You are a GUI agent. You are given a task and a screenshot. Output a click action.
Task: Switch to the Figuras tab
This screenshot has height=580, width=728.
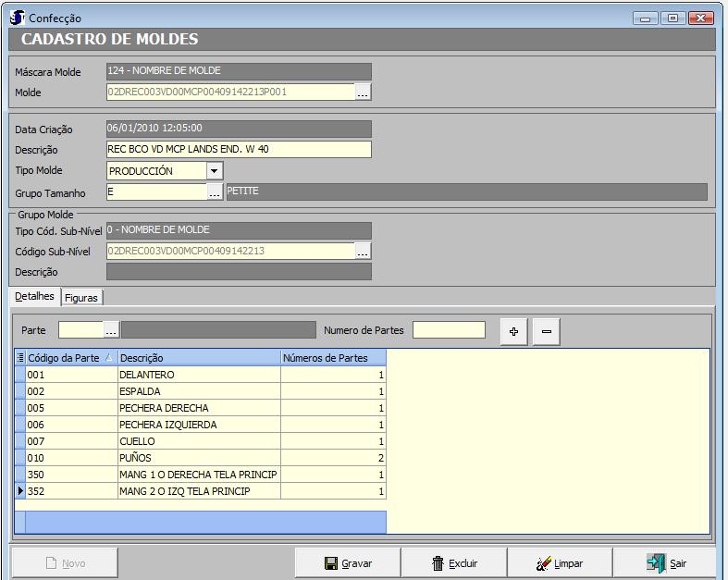click(x=81, y=298)
